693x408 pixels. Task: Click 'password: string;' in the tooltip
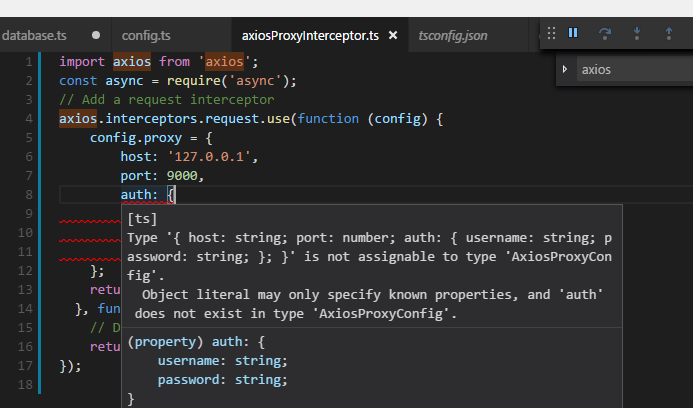tap(223, 380)
